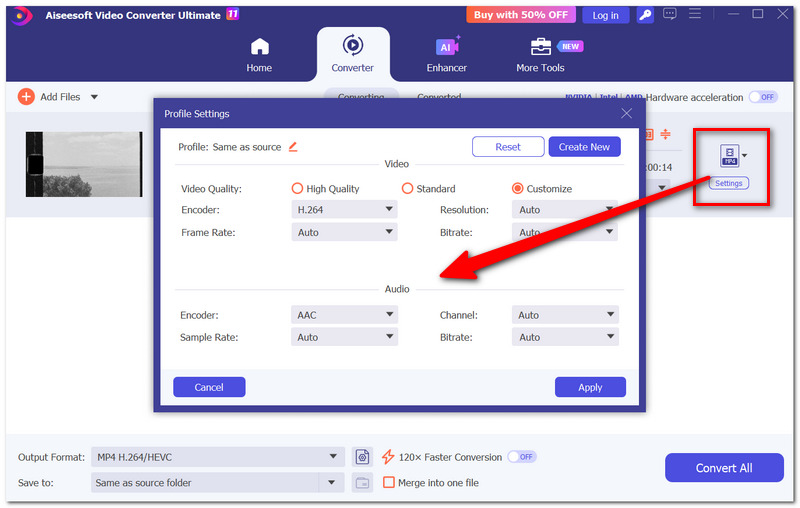Viewport: 800px width, 508px height.
Task: Open the audio Channel dropdown
Action: tap(565, 315)
